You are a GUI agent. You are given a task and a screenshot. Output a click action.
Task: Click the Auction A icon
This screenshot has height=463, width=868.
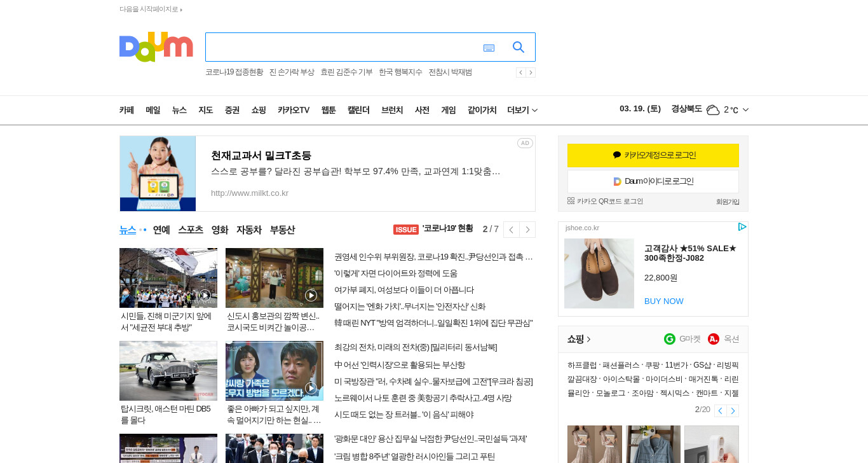pos(714,339)
